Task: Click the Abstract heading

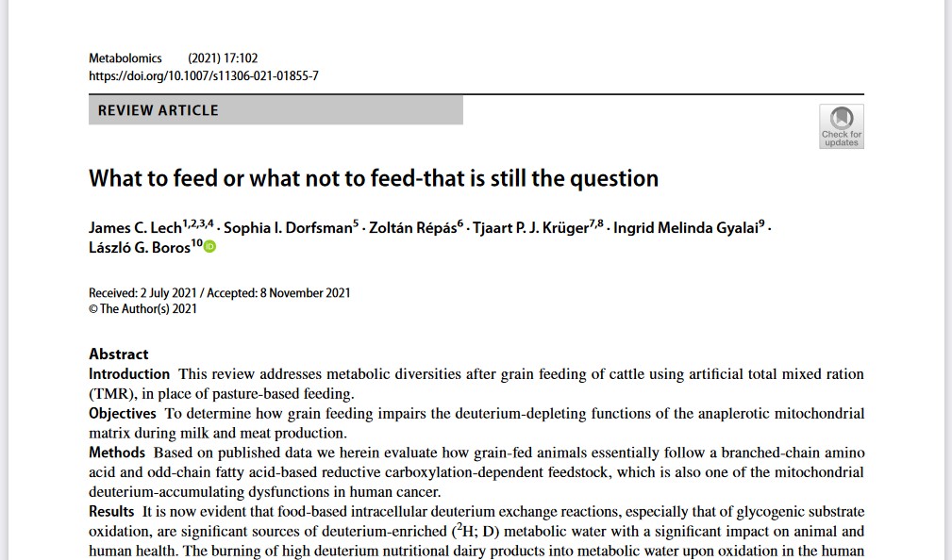Action: 118,354
